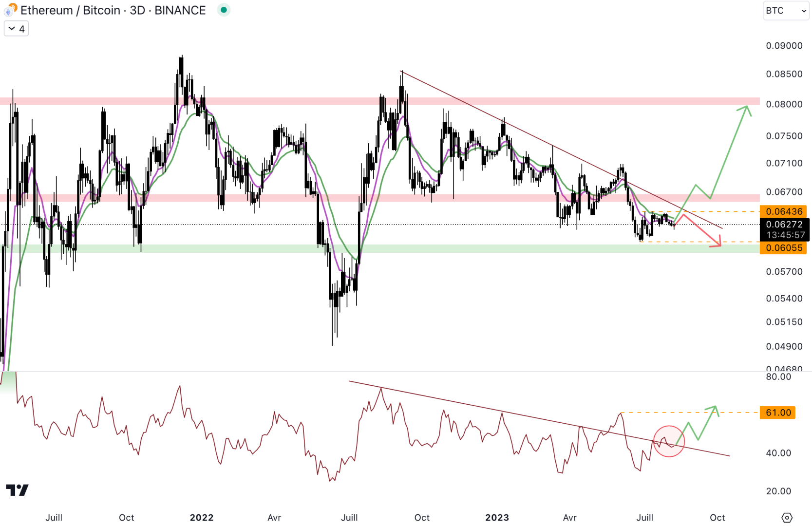Click the 2022 label on time axis
The image size is (812, 526).
tap(202, 517)
